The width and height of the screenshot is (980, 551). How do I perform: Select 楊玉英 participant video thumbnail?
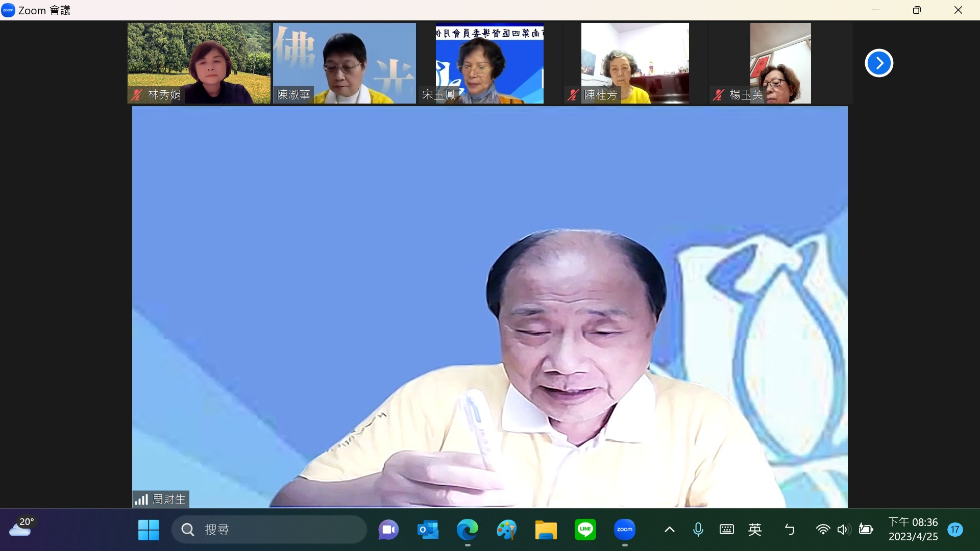780,63
